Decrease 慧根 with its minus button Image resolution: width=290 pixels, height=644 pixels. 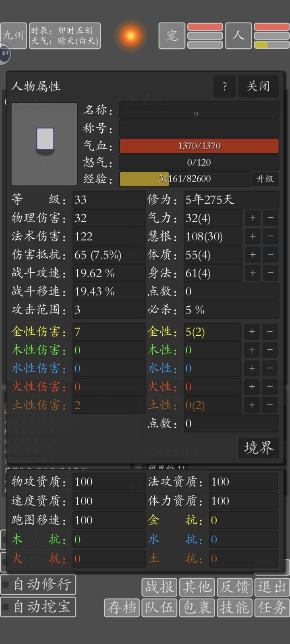coord(271,236)
